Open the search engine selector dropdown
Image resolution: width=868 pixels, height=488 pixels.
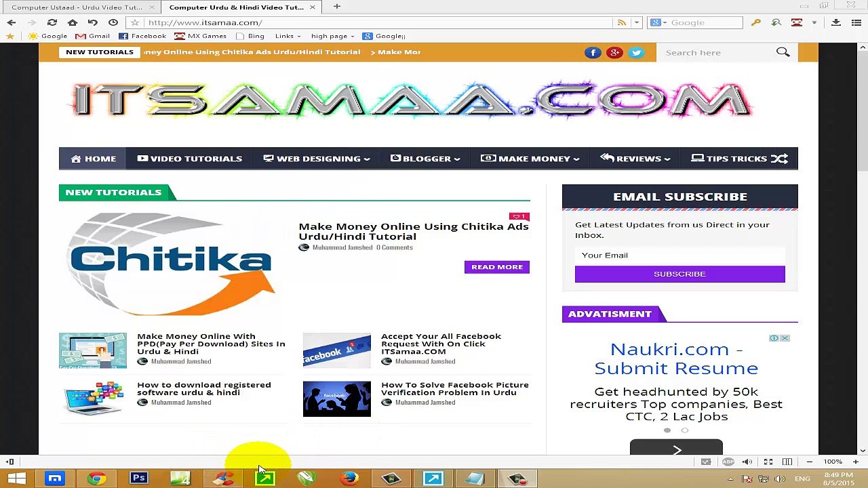click(658, 22)
